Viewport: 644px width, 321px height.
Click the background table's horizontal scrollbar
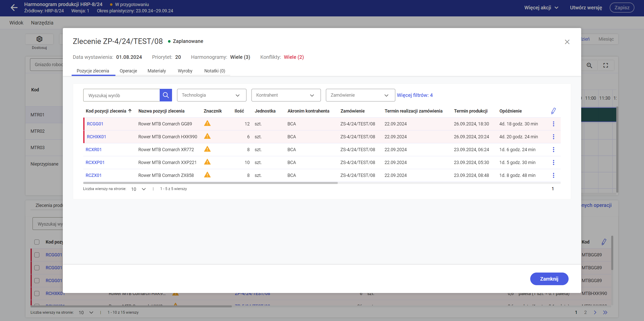point(131,306)
